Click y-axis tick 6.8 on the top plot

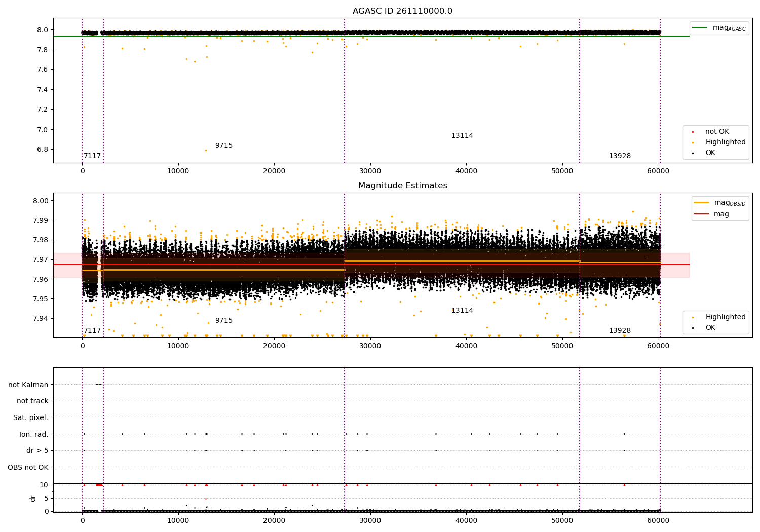pyautogui.click(x=43, y=150)
